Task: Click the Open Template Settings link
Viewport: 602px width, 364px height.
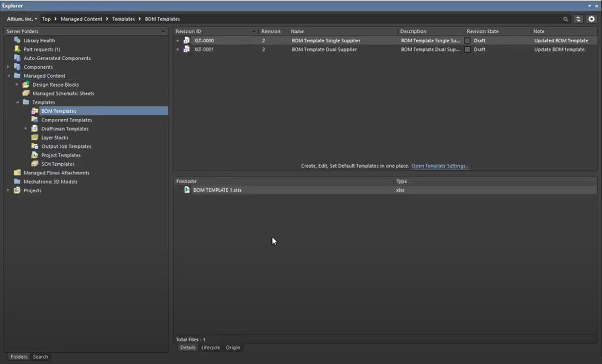Action: click(440, 165)
